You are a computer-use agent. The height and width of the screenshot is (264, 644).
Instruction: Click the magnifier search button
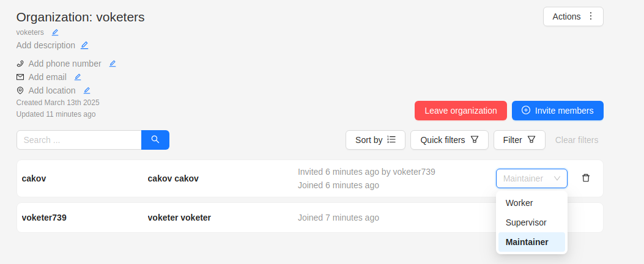tap(155, 140)
